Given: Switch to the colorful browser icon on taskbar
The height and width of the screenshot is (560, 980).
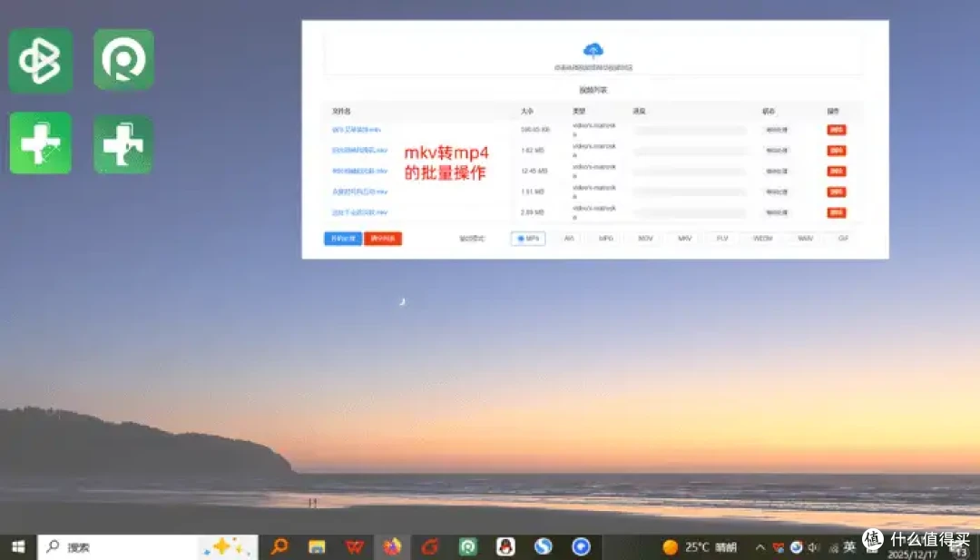Looking at the screenshot, I should pyautogui.click(x=393, y=547).
